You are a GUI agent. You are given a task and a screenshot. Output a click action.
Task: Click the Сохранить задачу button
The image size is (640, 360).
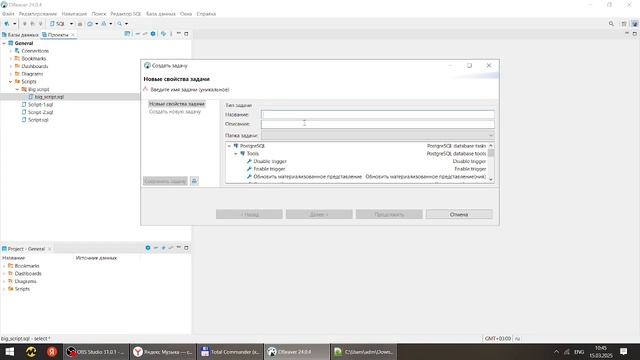[165, 181]
